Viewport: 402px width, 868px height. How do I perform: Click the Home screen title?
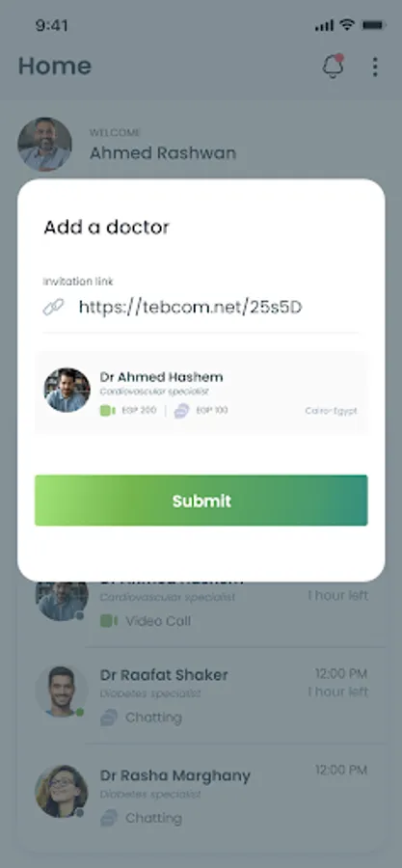(55, 66)
